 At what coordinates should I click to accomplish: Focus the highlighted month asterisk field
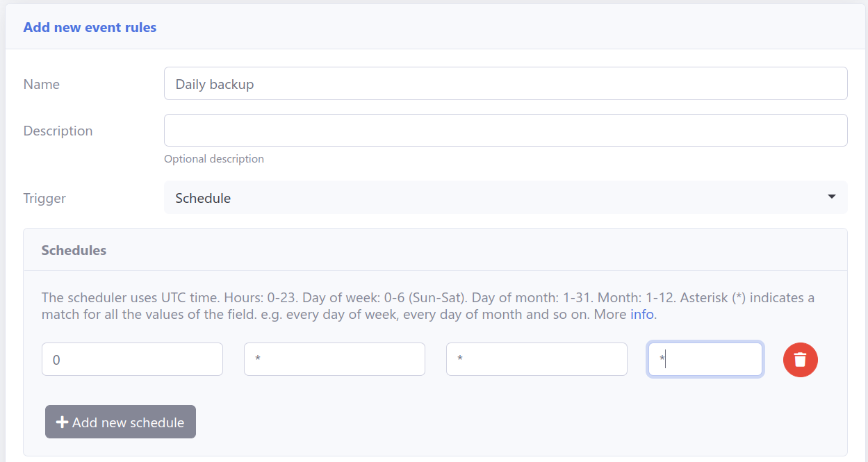705,359
